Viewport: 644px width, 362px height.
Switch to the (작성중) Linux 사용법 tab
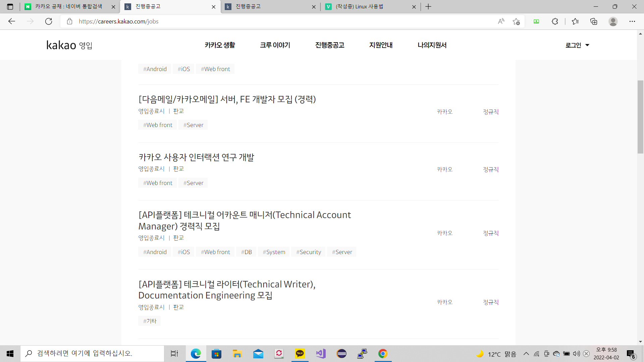coord(371,7)
